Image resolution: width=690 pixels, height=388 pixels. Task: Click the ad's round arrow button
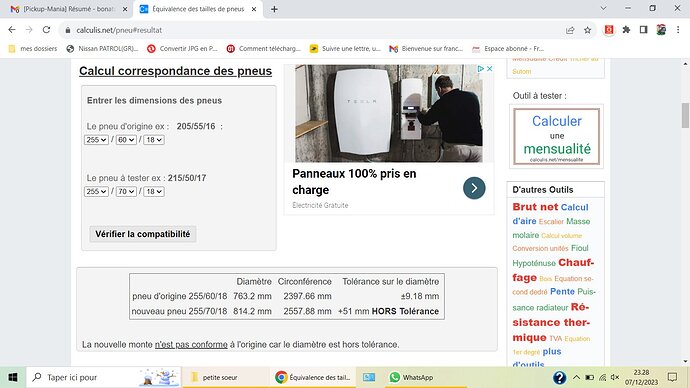pyautogui.click(x=474, y=188)
